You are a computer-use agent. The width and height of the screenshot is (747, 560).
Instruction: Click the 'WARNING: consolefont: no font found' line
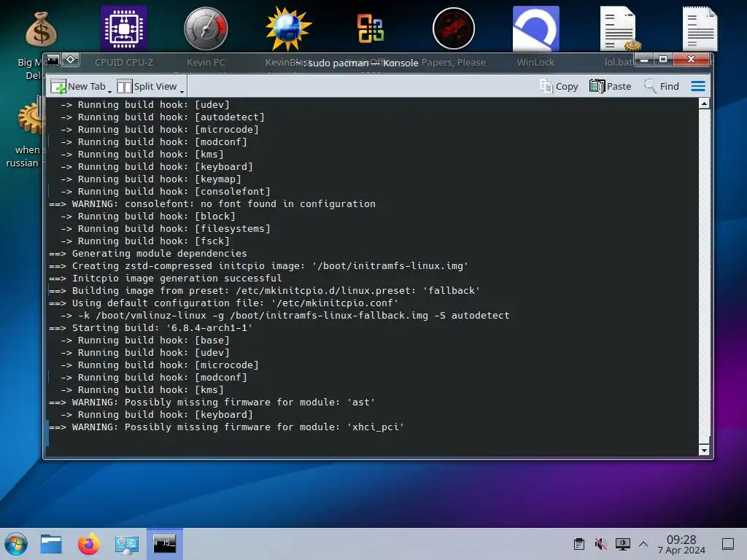[x=212, y=204]
